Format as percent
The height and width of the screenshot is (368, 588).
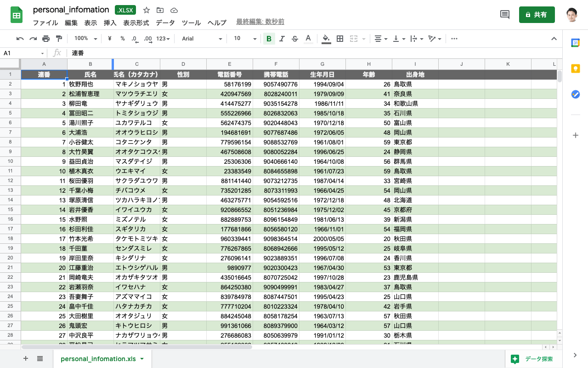pyautogui.click(x=123, y=39)
